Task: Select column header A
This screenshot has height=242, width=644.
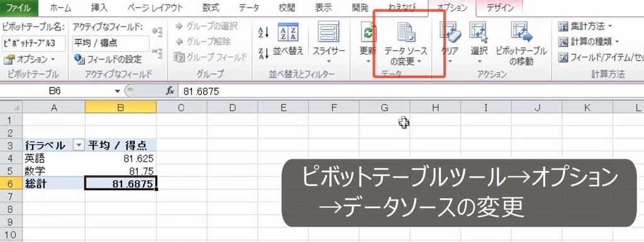Action: pyautogui.click(x=54, y=107)
